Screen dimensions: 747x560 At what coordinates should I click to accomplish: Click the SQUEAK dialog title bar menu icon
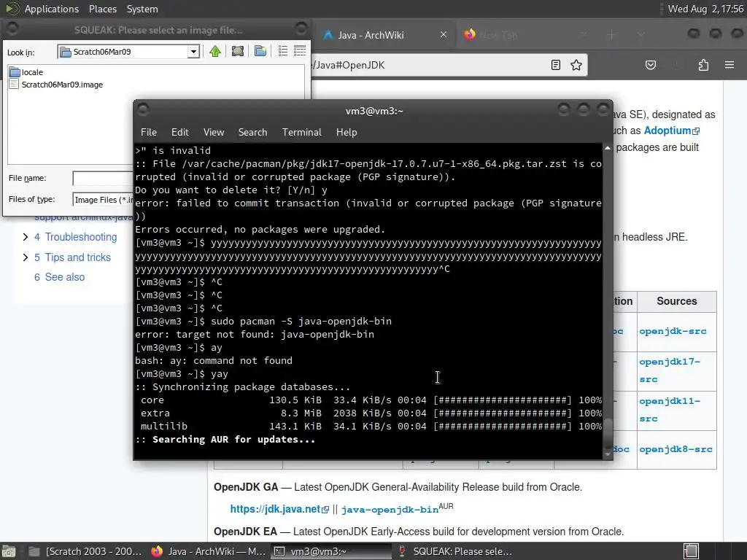12,29
